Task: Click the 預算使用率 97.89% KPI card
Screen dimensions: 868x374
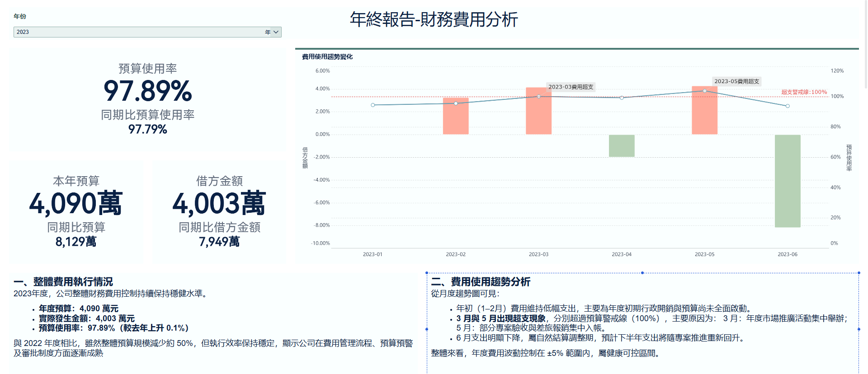Action: click(x=147, y=99)
